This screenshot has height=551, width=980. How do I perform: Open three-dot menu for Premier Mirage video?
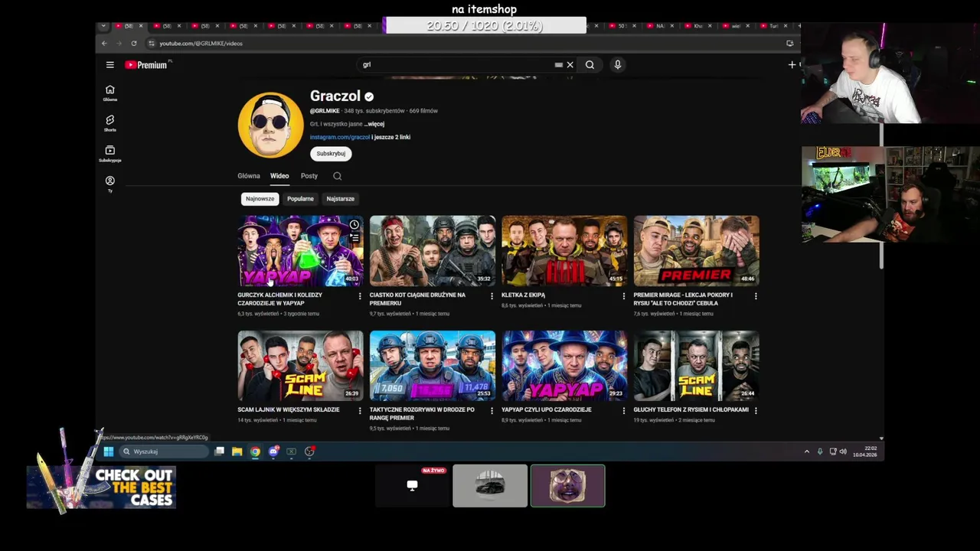(756, 296)
